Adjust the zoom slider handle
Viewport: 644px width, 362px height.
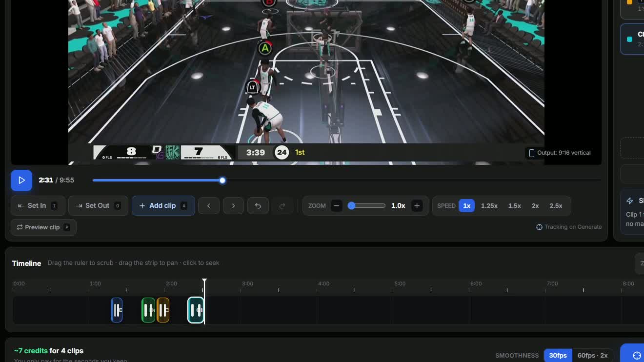[x=351, y=206]
